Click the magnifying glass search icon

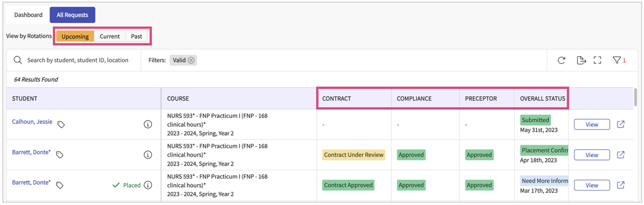point(18,60)
